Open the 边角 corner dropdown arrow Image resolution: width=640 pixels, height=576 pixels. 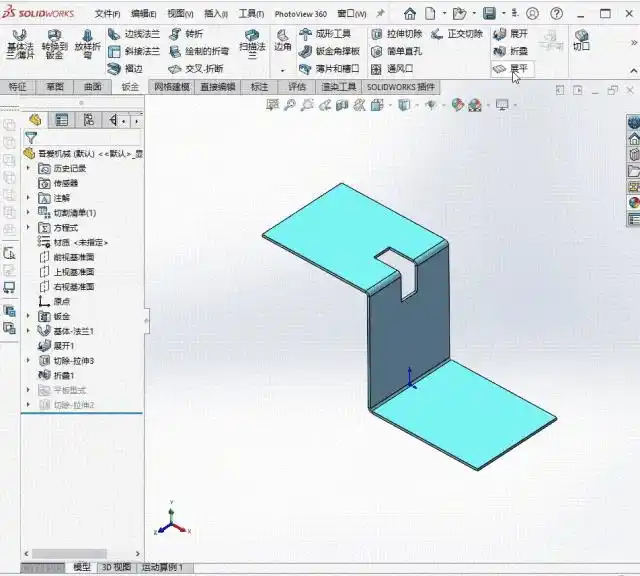[x=282, y=71]
